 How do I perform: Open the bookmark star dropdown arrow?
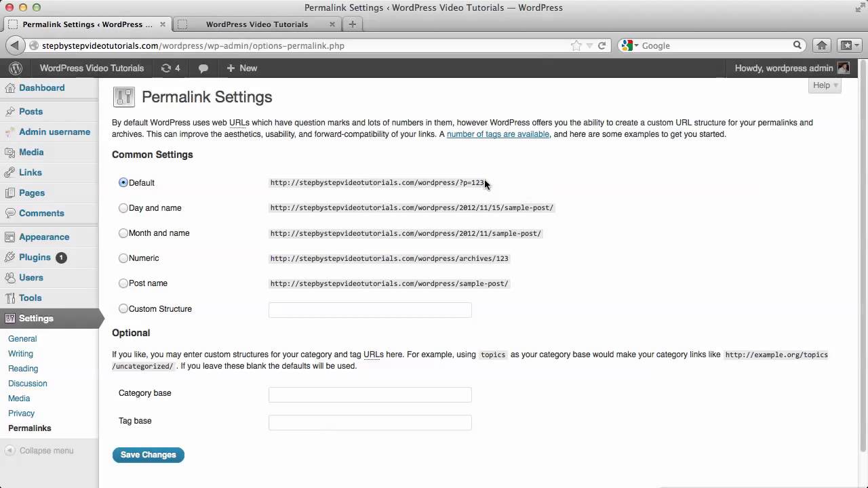pyautogui.click(x=589, y=45)
